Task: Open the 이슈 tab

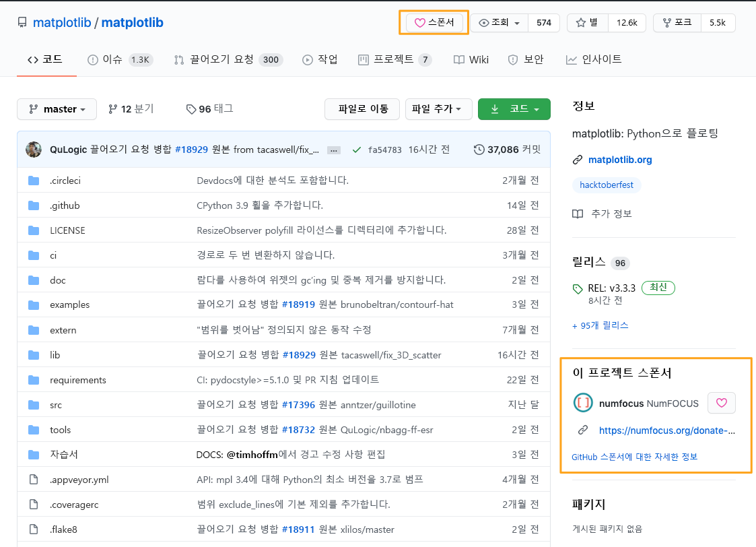Action: [120, 59]
